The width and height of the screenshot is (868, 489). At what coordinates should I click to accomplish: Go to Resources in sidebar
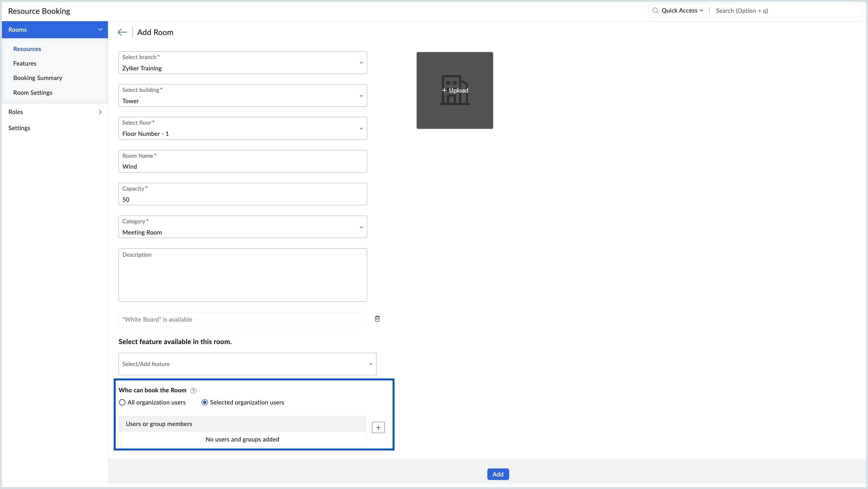pos(27,49)
